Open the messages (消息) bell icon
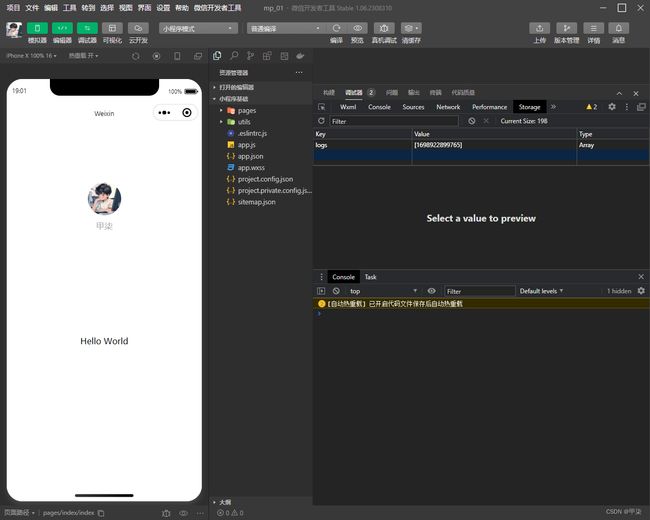The width and height of the screenshot is (650, 520). (x=618, y=28)
